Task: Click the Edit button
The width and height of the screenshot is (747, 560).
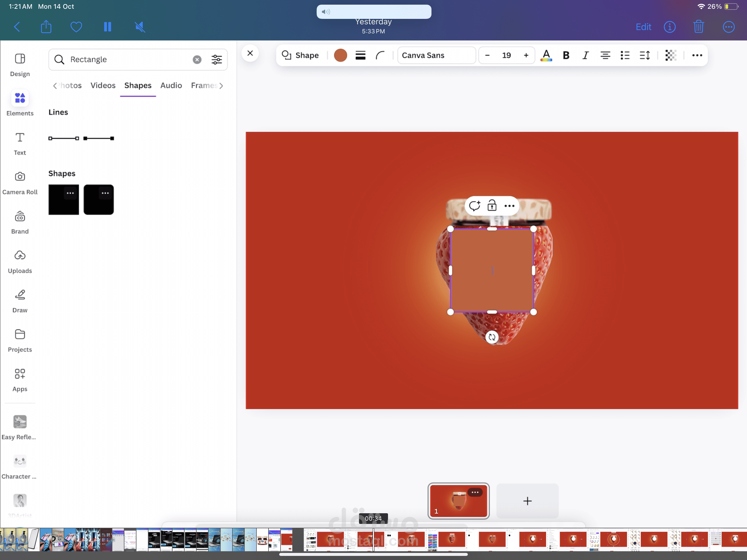Action: (x=643, y=27)
